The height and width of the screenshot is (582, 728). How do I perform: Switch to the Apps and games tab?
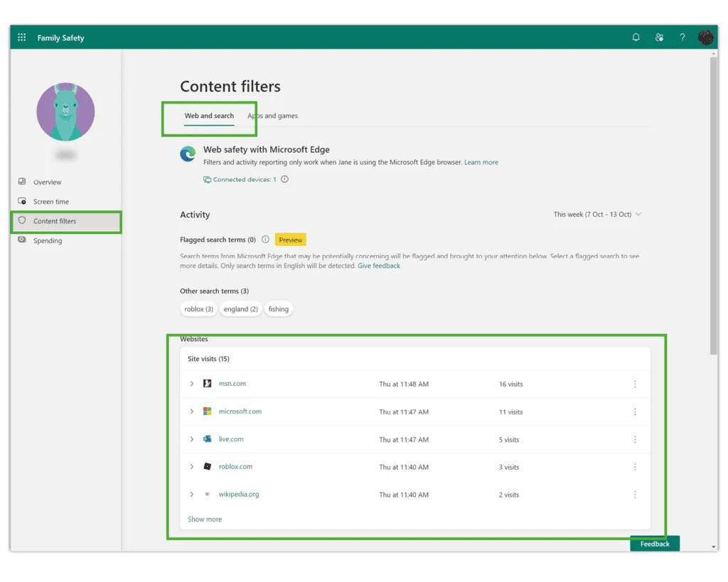click(x=272, y=116)
